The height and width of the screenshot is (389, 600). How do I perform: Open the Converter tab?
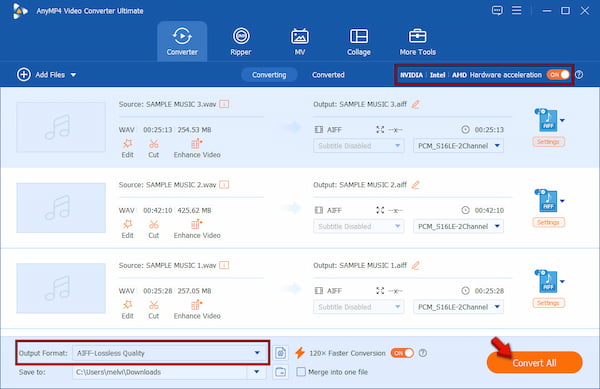click(x=182, y=41)
